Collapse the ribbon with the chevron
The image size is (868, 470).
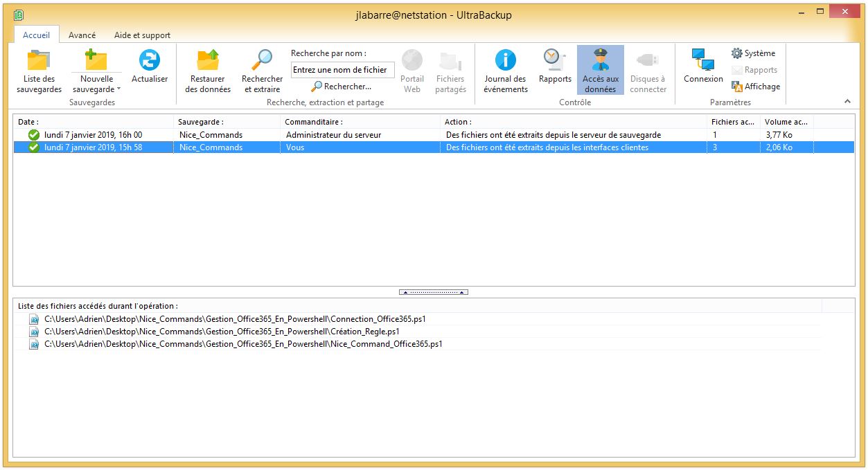[x=847, y=102]
